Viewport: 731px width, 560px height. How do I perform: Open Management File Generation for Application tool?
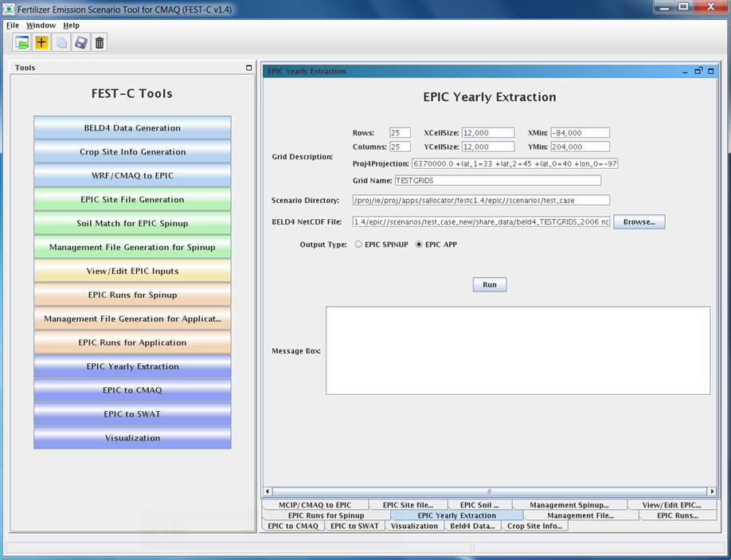pyautogui.click(x=132, y=319)
